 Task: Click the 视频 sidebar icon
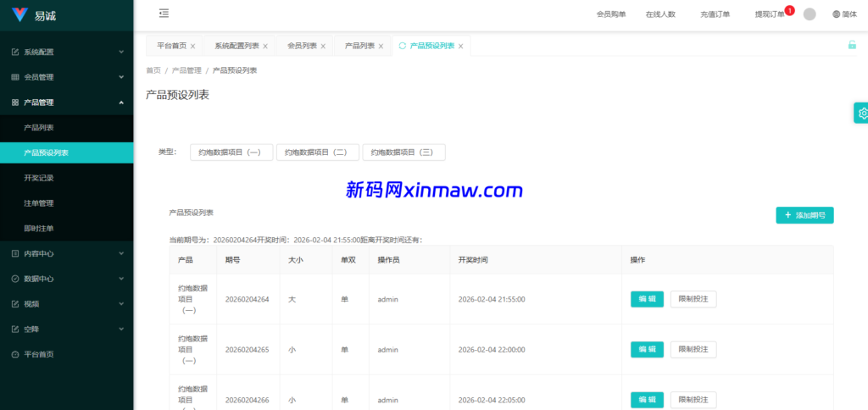(x=15, y=304)
